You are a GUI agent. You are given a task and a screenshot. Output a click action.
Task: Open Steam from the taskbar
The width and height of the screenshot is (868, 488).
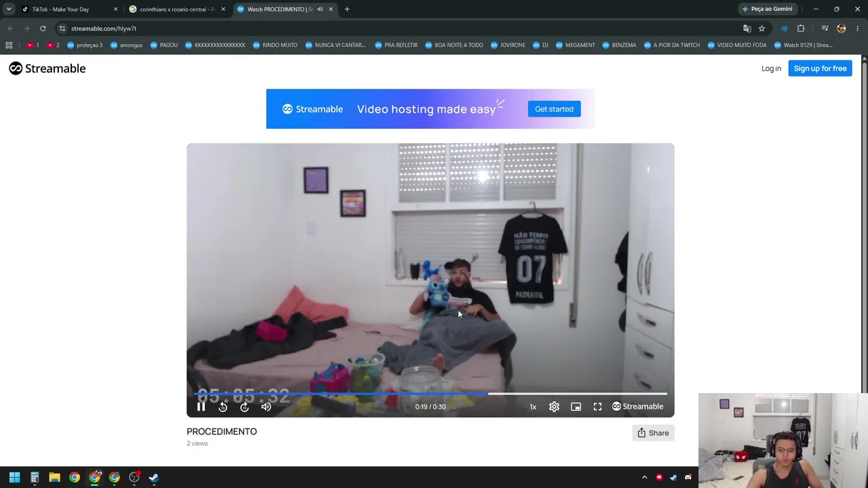[x=154, y=477]
